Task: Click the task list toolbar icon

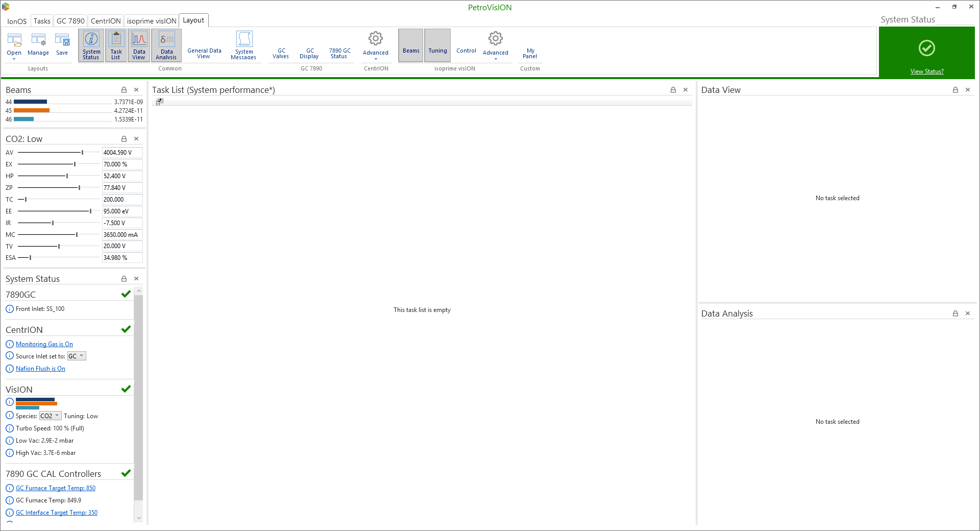Action: point(160,102)
